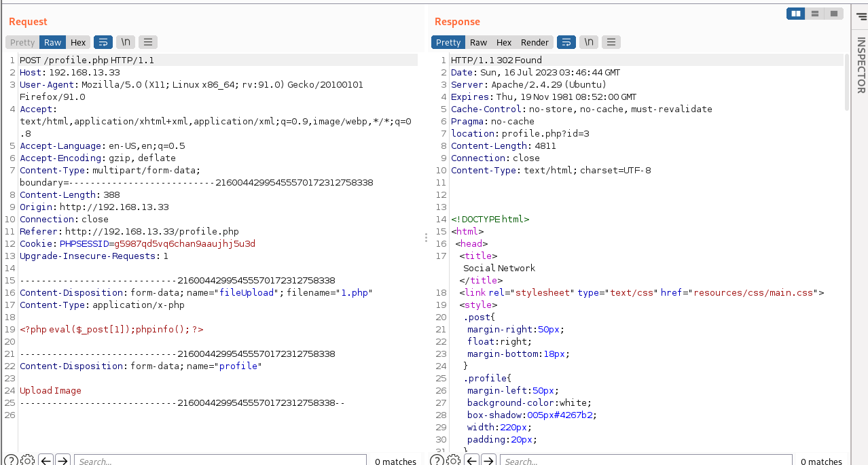The height and width of the screenshot is (465, 868).
Task: Click the Content-Length: 388 request header
Action: (70, 194)
